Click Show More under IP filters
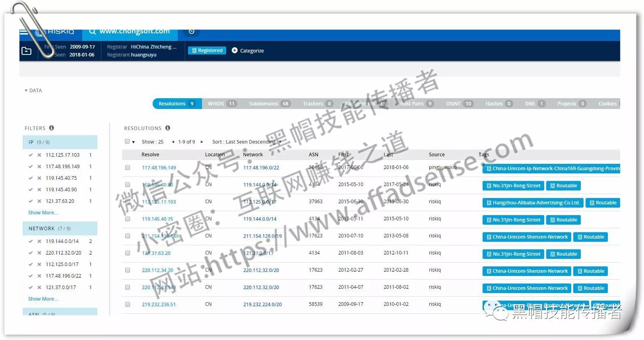Screen dimensions: 644x340 43,213
